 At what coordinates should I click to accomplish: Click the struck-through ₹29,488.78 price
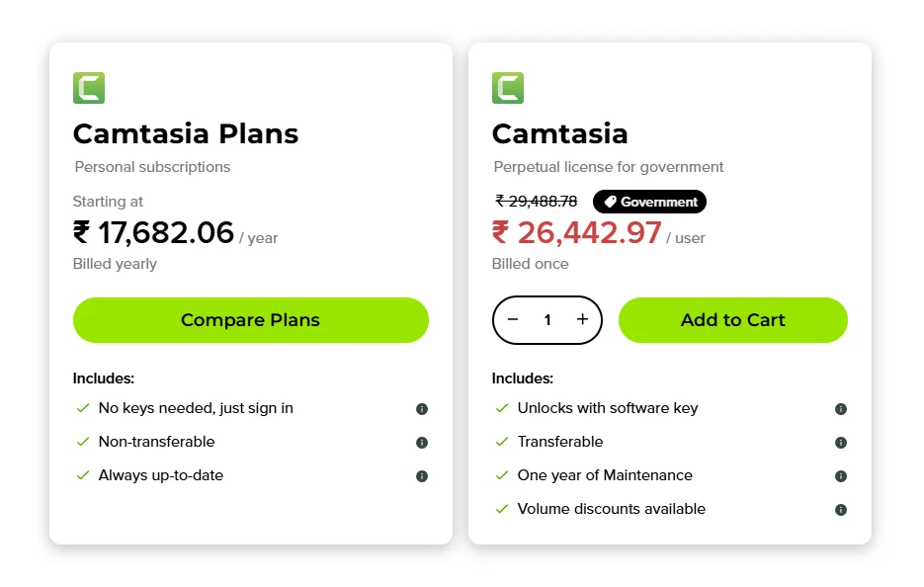pos(537,202)
